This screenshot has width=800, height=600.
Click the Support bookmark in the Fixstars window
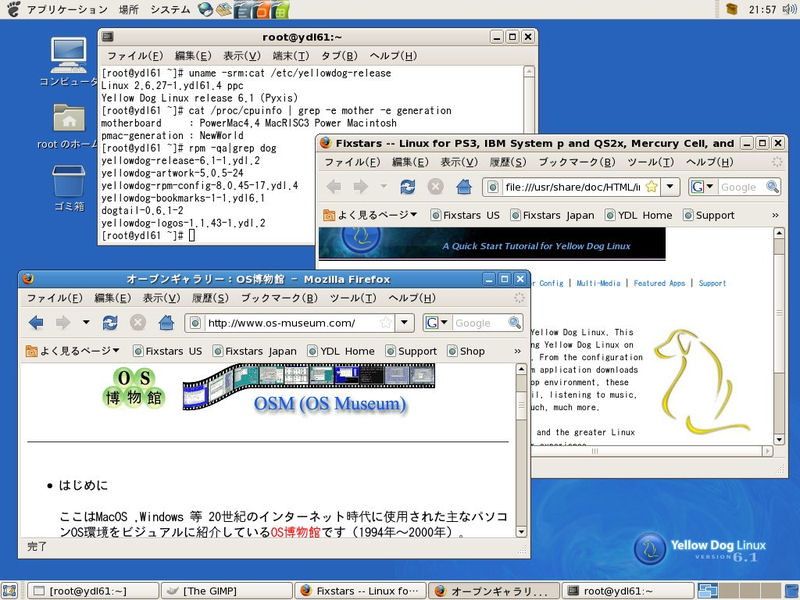(709, 215)
